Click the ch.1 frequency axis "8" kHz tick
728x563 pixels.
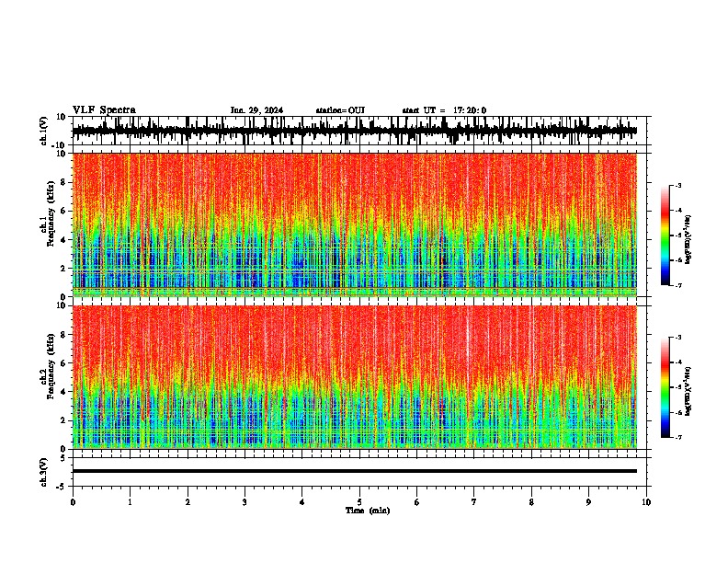coord(63,182)
